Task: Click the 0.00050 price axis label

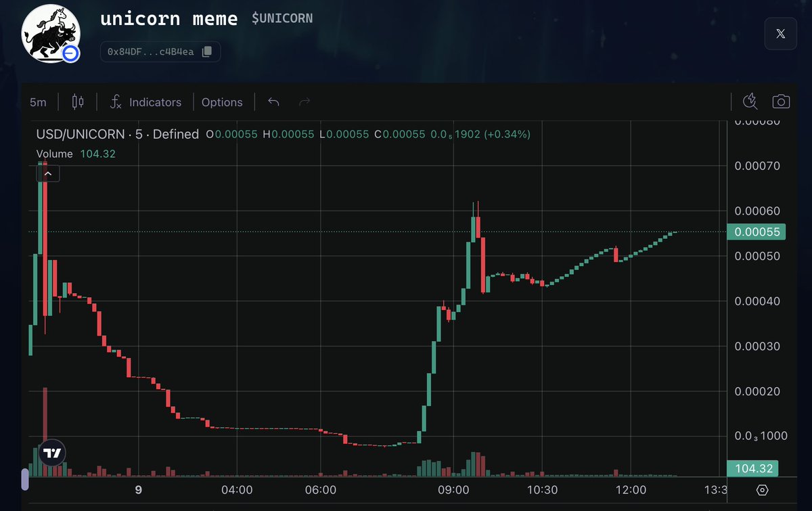Action: (x=757, y=257)
